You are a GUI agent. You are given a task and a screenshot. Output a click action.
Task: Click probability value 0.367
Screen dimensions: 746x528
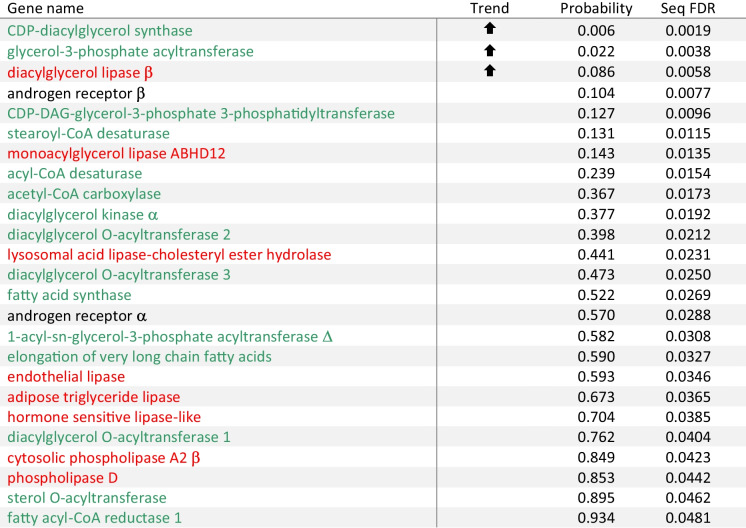[596, 194]
